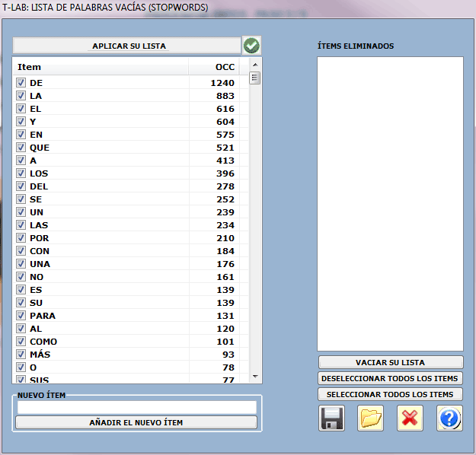Select the occurrence value 1240
Image resolution: width=476 pixels, height=455 pixels.
(x=222, y=83)
